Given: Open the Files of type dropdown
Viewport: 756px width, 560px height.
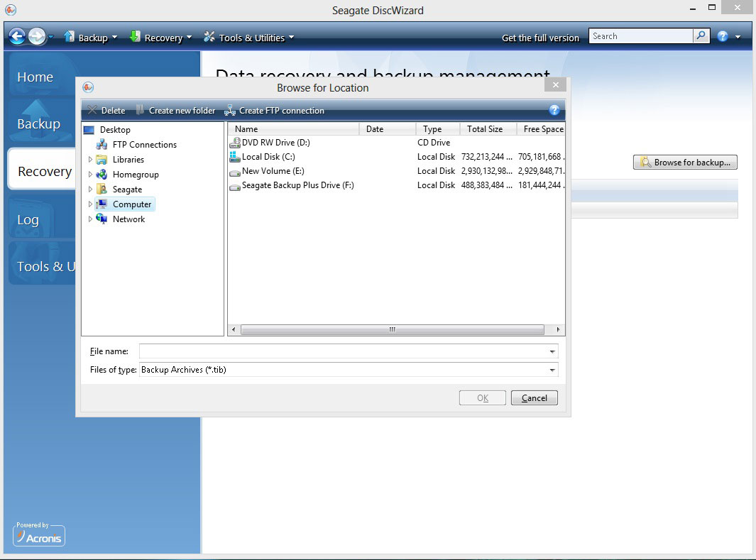Looking at the screenshot, I should (x=552, y=370).
